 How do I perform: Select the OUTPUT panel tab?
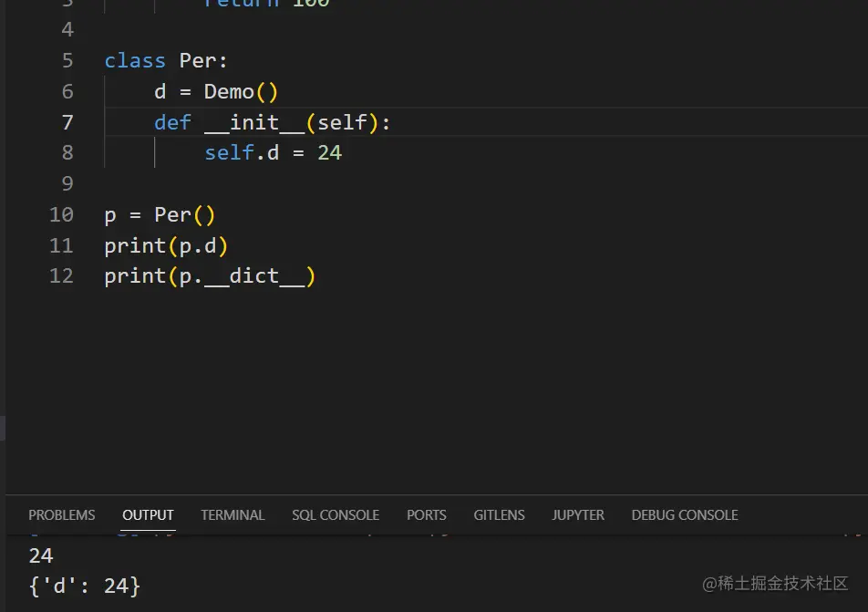point(148,515)
